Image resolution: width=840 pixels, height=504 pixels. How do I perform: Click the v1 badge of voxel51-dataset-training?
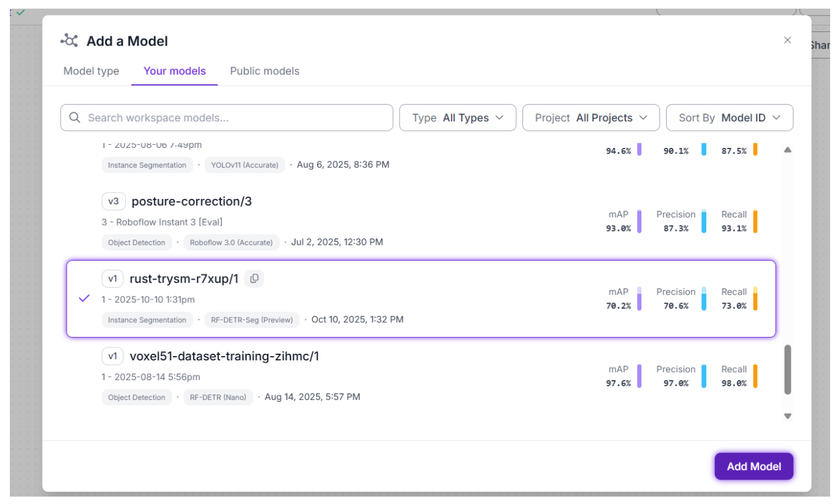(112, 356)
